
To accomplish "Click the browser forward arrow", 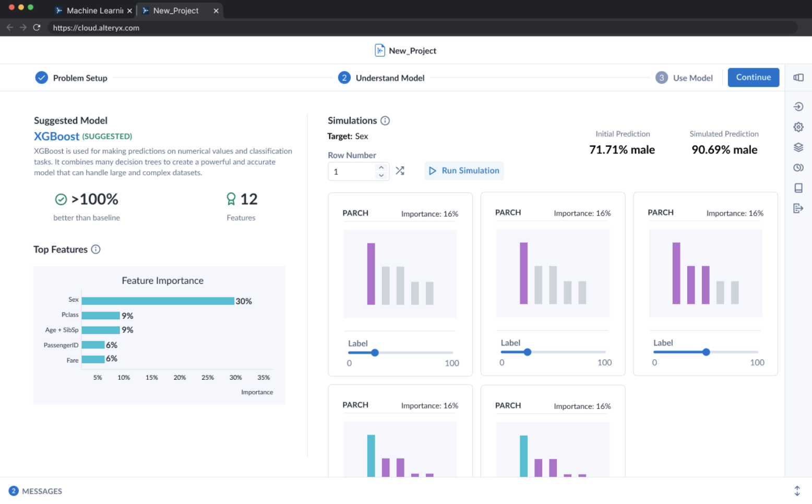I will (23, 28).
